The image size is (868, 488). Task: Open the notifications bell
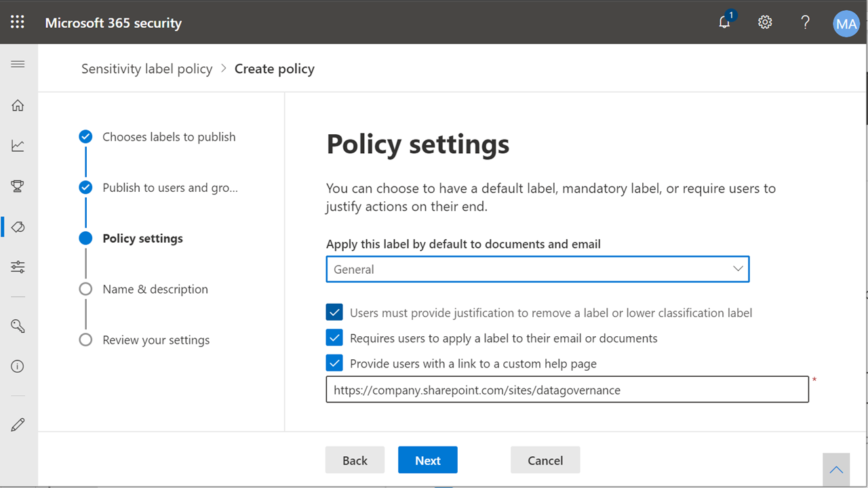tap(725, 22)
